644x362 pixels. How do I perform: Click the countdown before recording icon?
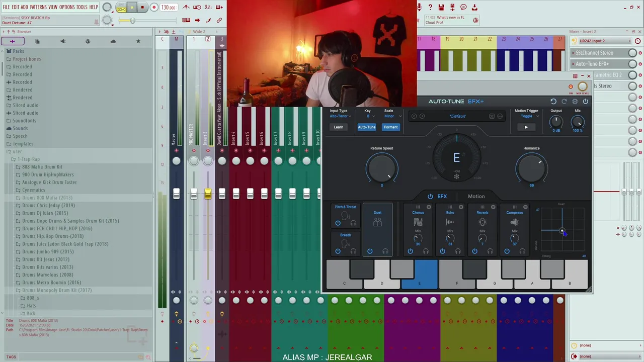click(x=209, y=7)
